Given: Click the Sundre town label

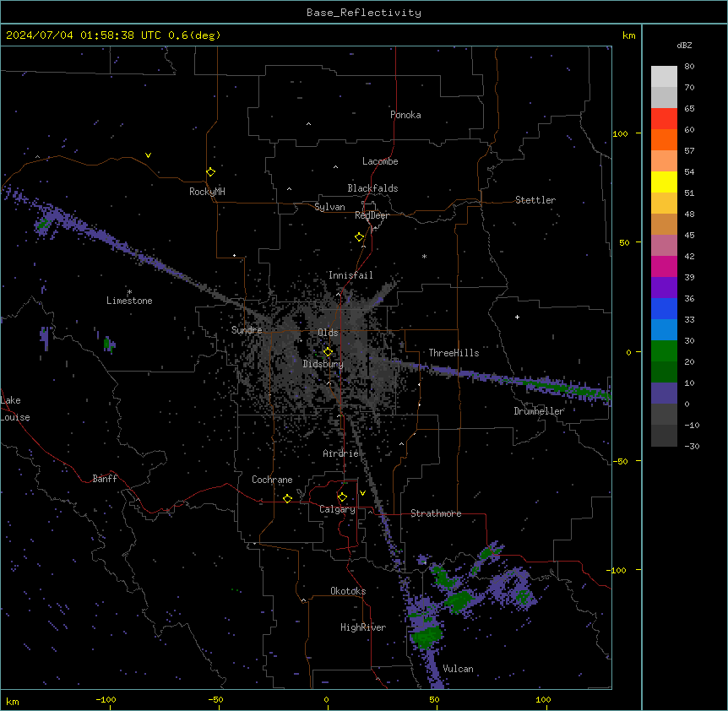Looking at the screenshot, I should 247,330.
